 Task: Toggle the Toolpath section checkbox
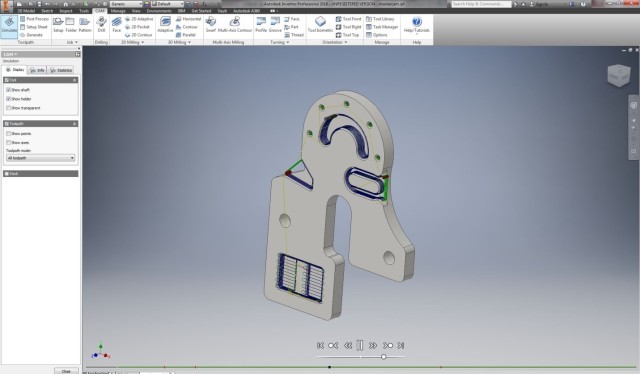pos(7,124)
